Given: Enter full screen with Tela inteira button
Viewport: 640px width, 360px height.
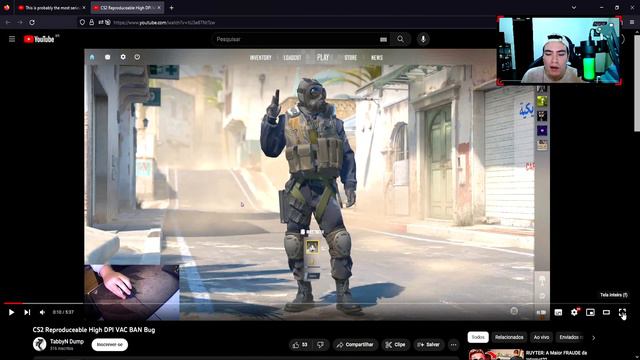Looking at the screenshot, I should 622,313.
